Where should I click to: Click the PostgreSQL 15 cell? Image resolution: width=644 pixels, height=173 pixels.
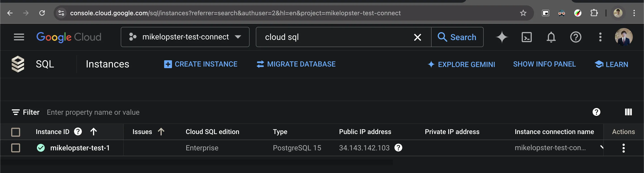(297, 148)
